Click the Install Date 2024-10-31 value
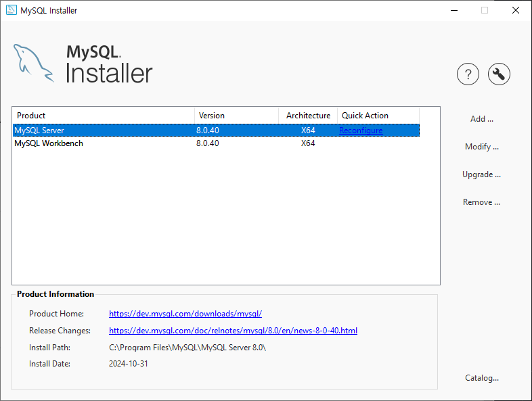This screenshot has width=532, height=401. (x=128, y=364)
